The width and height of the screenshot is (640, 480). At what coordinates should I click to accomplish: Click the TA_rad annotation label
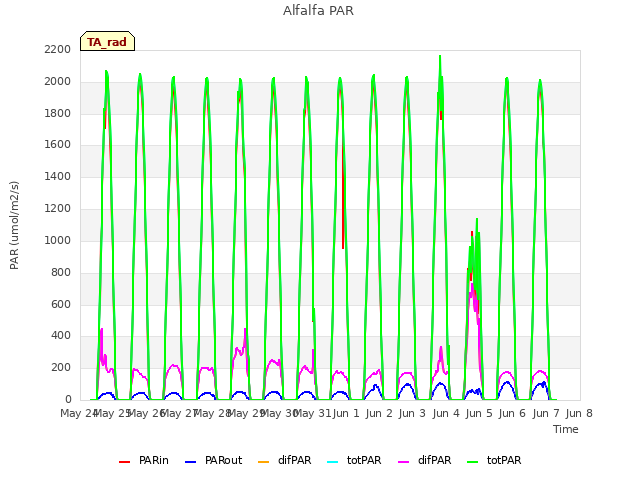[x=107, y=42]
